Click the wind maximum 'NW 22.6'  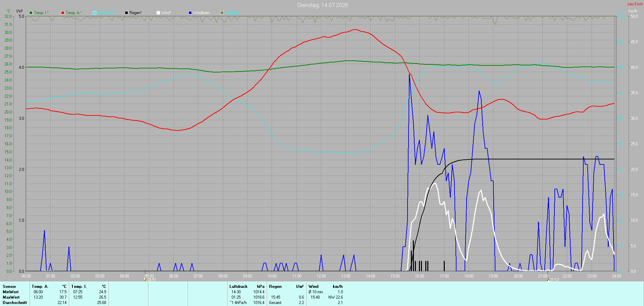336,297
